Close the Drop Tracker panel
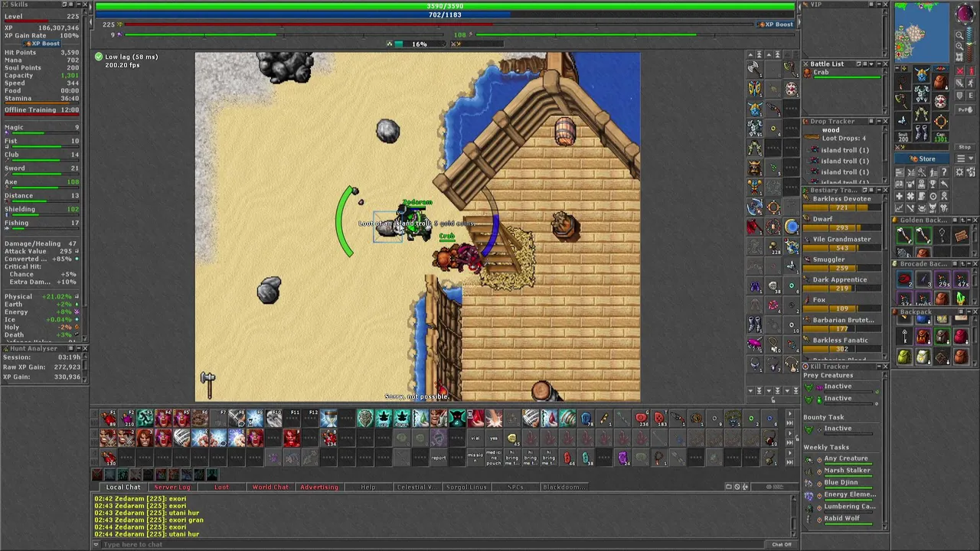980x551 pixels. (885, 121)
